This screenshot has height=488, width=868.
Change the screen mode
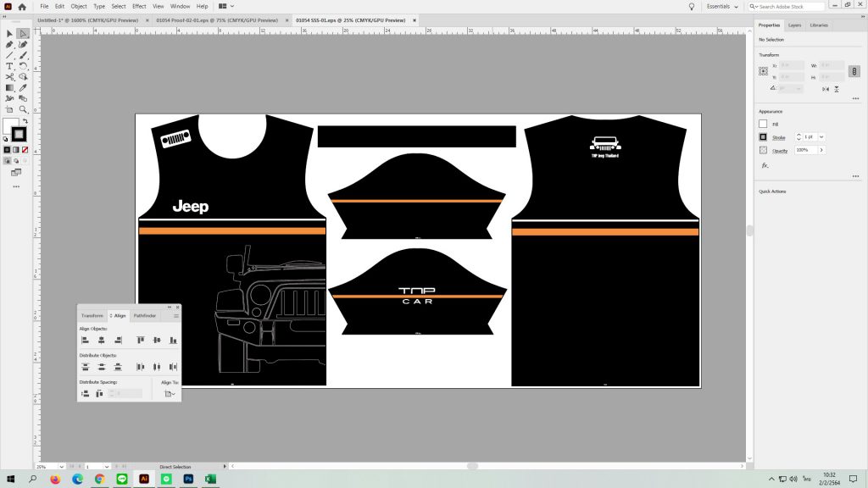[16, 173]
